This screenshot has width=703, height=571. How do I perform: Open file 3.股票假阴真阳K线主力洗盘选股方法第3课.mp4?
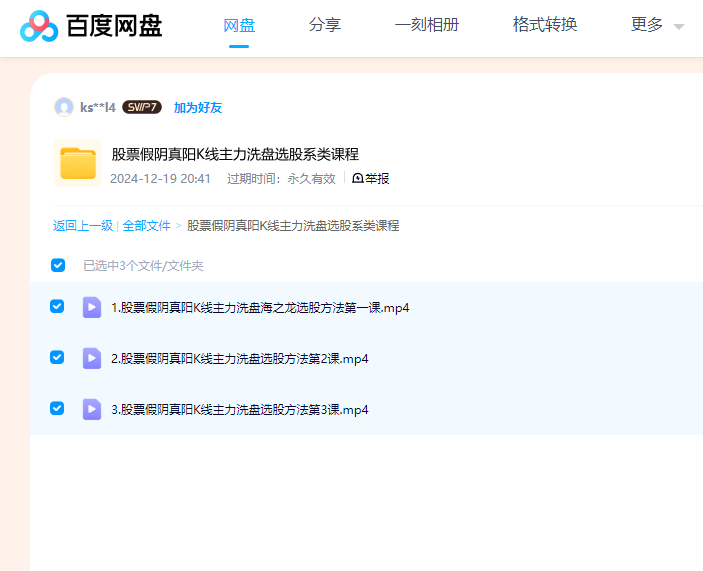[240, 409]
